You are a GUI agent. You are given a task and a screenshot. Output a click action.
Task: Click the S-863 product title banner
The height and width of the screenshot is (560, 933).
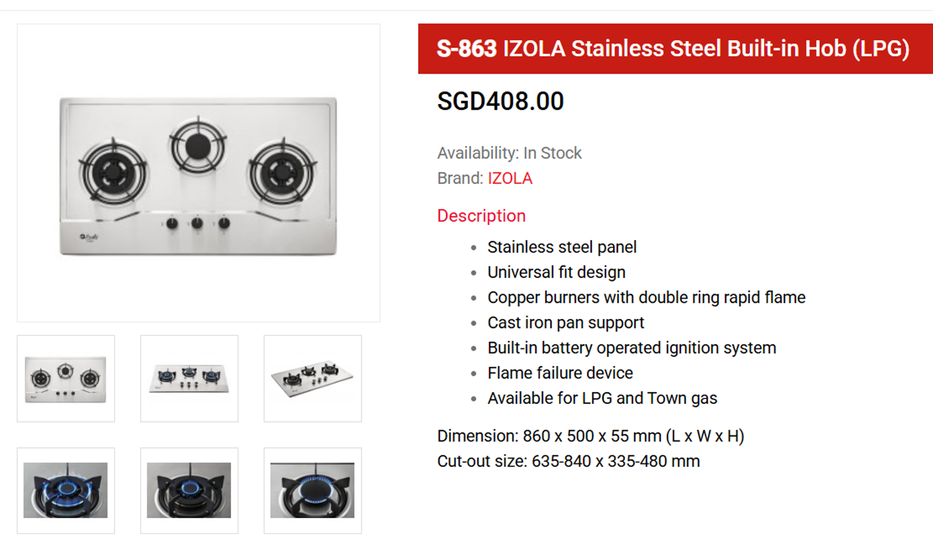pyautogui.click(x=673, y=49)
